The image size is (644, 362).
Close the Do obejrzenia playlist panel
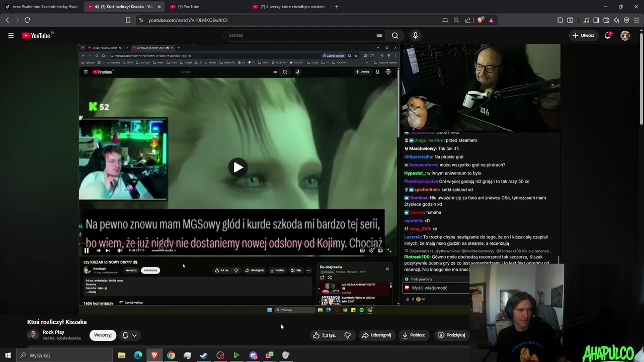387,269
